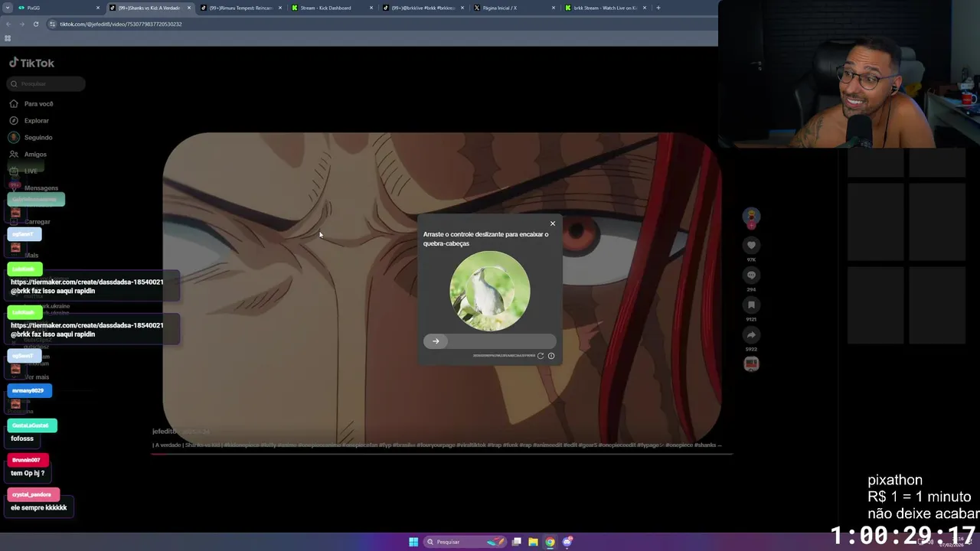The width and height of the screenshot is (980, 551).
Task: Open the TikTok logo home link
Action: 31,63
